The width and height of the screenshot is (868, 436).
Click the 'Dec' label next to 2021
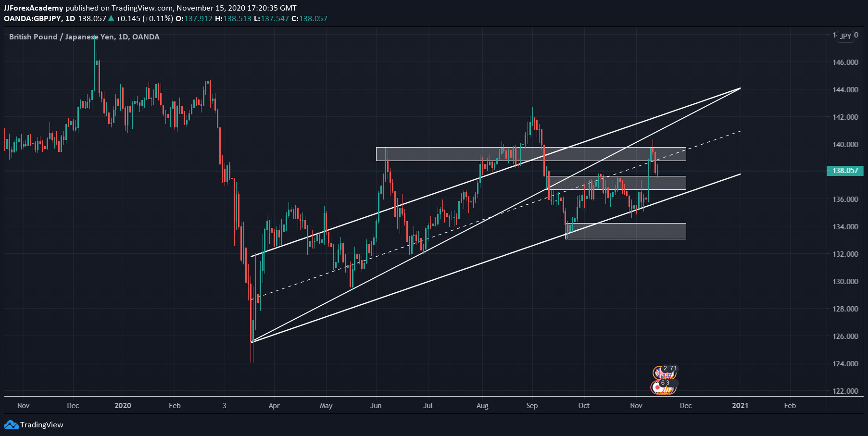tap(686, 406)
